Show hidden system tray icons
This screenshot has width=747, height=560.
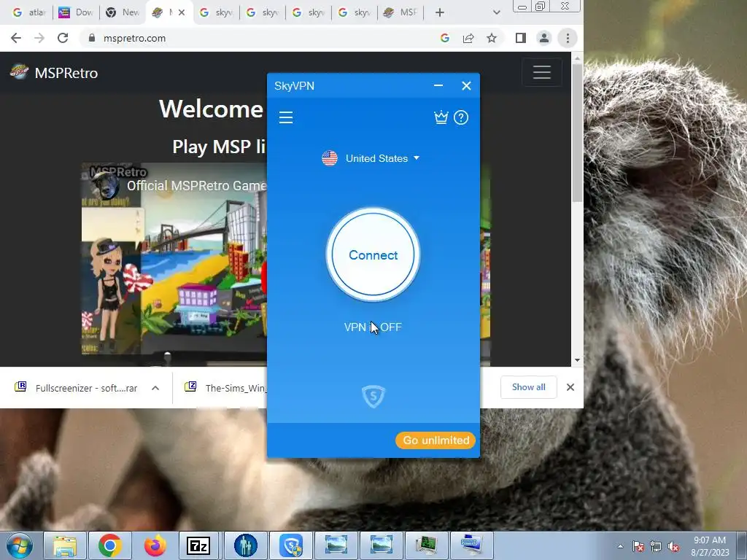click(620, 546)
